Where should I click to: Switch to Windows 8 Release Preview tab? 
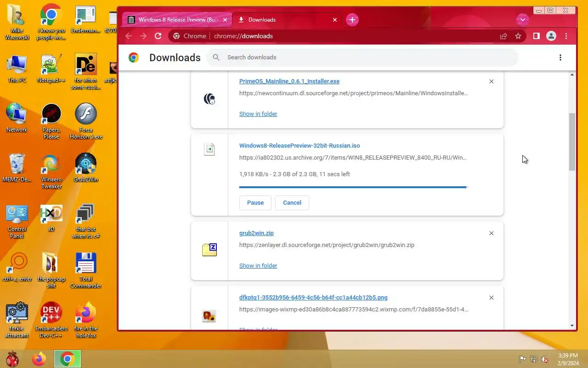coord(177,20)
